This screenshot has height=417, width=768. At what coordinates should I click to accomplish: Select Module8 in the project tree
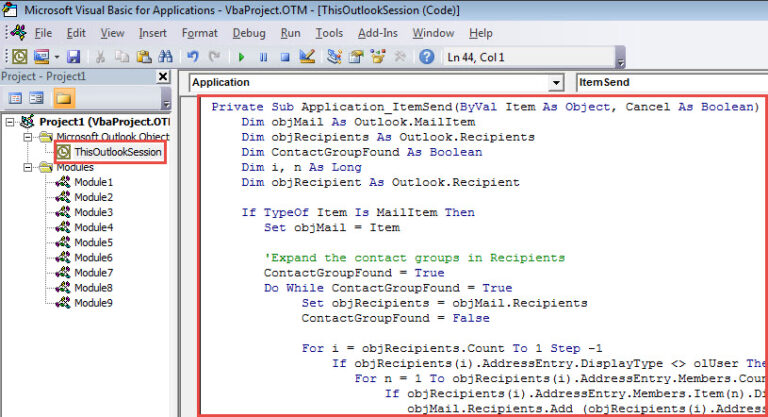[93, 288]
